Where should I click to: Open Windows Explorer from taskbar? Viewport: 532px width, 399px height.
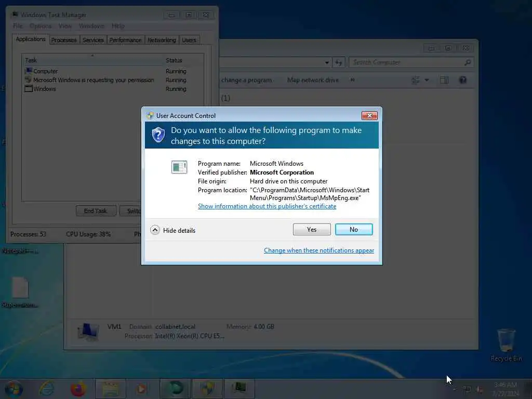point(111,389)
